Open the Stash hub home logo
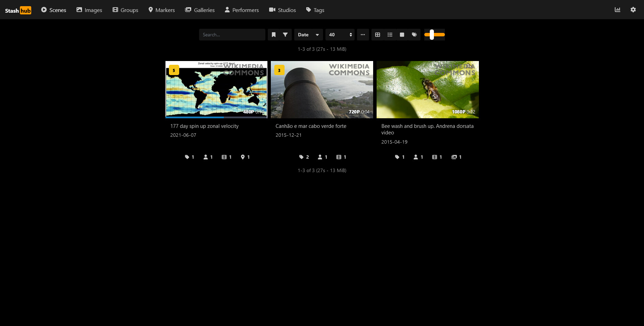The width and height of the screenshot is (644, 326). (18, 10)
